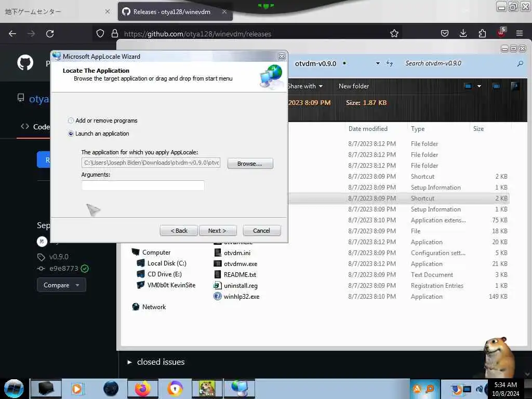Image resolution: width=532 pixels, height=399 pixels.
Task: Click the < Back button in the wizard
Action: [x=179, y=231]
